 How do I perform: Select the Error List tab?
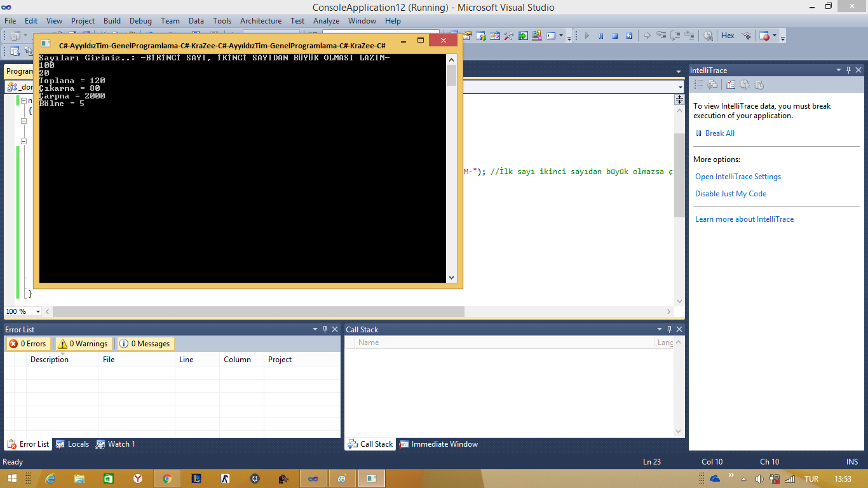point(29,444)
